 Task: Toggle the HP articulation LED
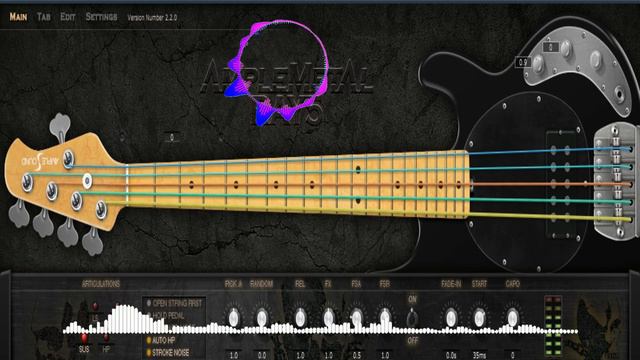106,338
